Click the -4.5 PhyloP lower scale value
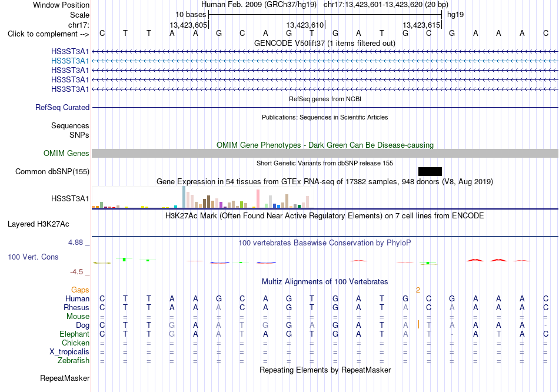 pyautogui.click(x=76, y=272)
